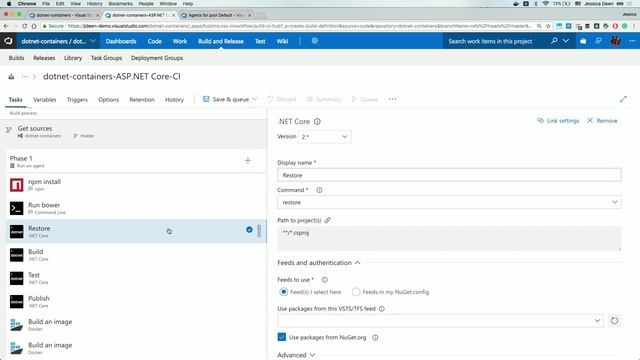640x360 pixels.
Task: Go to Library page
Action: (x=73, y=58)
